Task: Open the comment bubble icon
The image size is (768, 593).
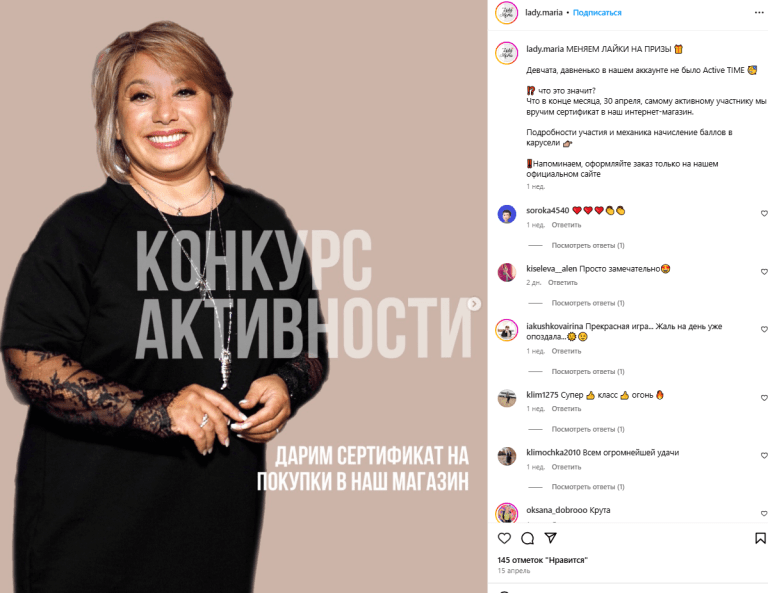Action: [528, 538]
